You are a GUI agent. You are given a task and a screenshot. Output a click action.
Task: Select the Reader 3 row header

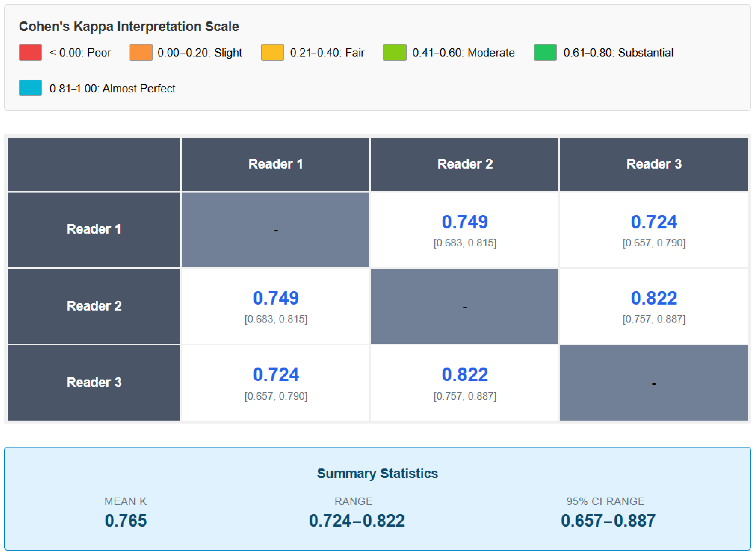pos(94,383)
